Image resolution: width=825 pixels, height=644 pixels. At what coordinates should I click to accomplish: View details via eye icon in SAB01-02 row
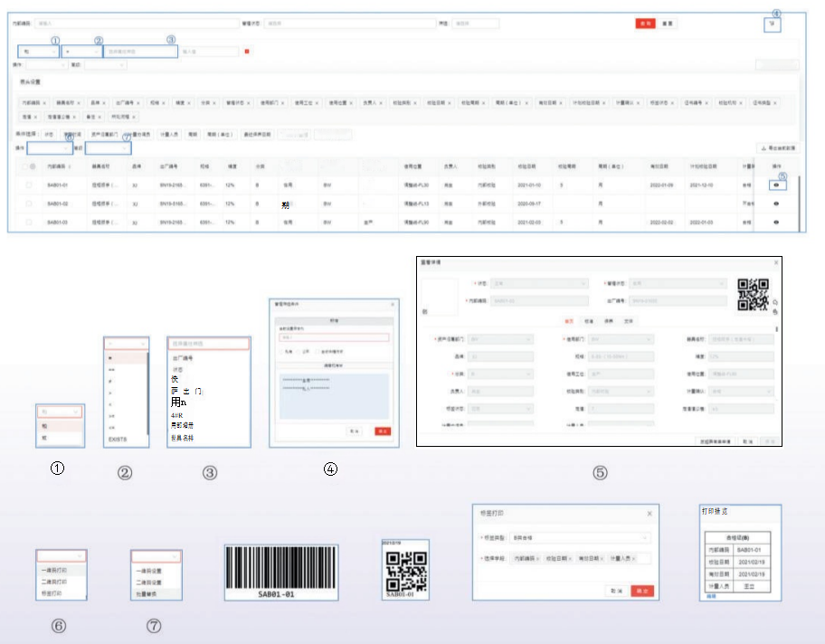tap(776, 204)
